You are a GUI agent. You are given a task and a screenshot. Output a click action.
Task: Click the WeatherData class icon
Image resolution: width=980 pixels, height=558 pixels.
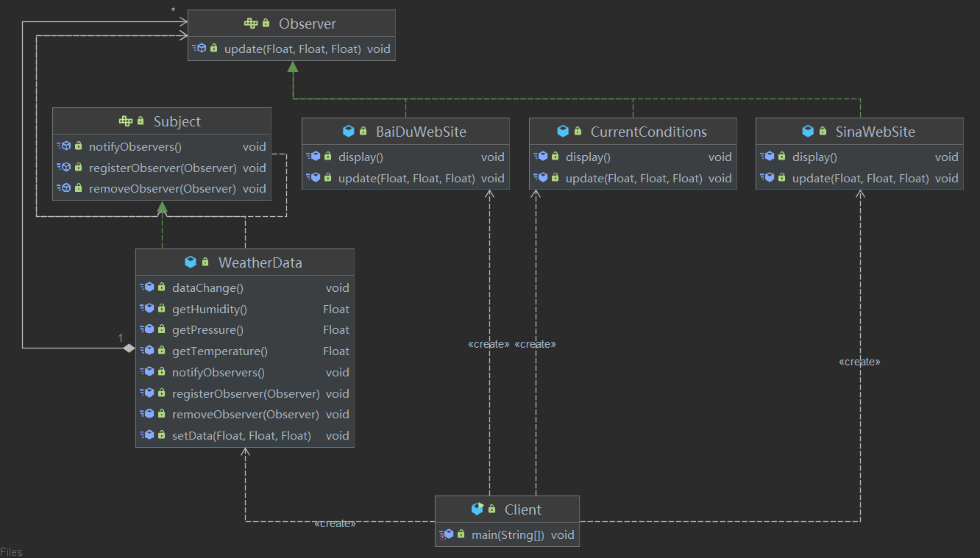pyautogui.click(x=191, y=262)
